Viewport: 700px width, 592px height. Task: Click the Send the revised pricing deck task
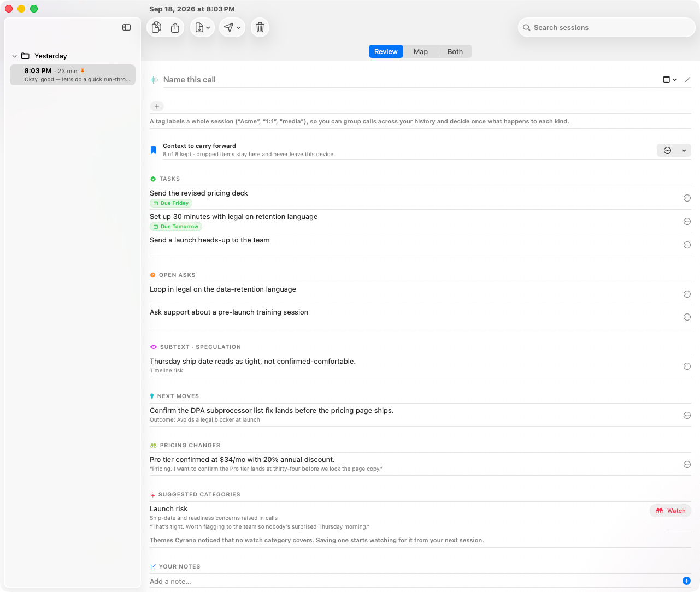(199, 193)
